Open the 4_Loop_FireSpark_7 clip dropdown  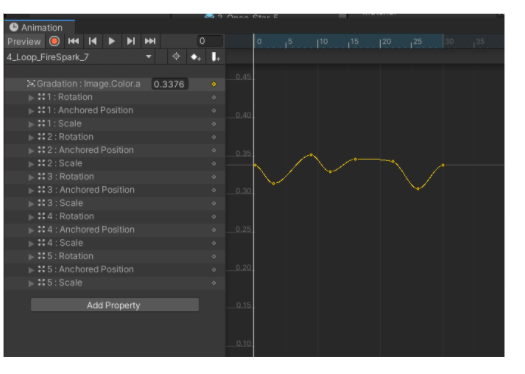point(79,57)
